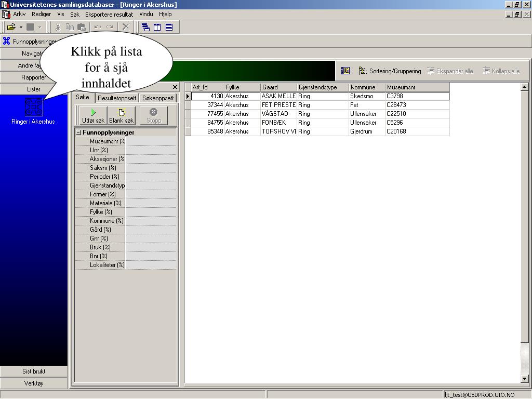Switch to the Søkeoppsett tab
532x399 pixels.
tap(158, 98)
